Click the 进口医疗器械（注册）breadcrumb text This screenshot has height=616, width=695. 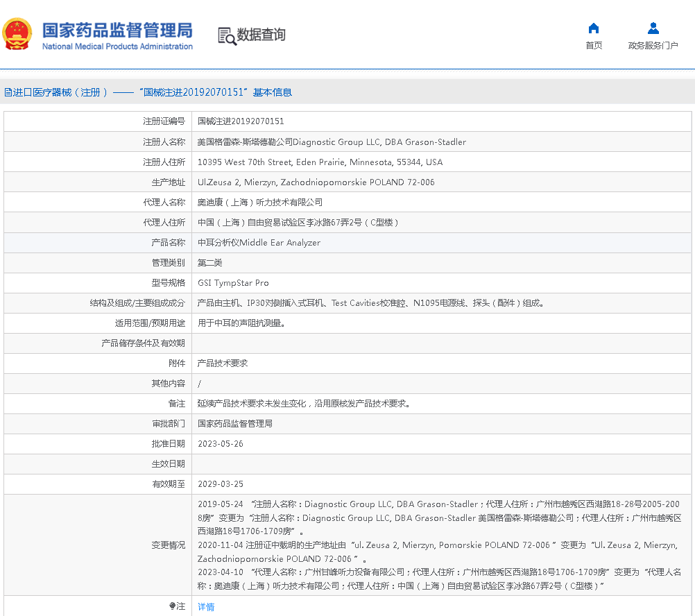click(x=60, y=92)
